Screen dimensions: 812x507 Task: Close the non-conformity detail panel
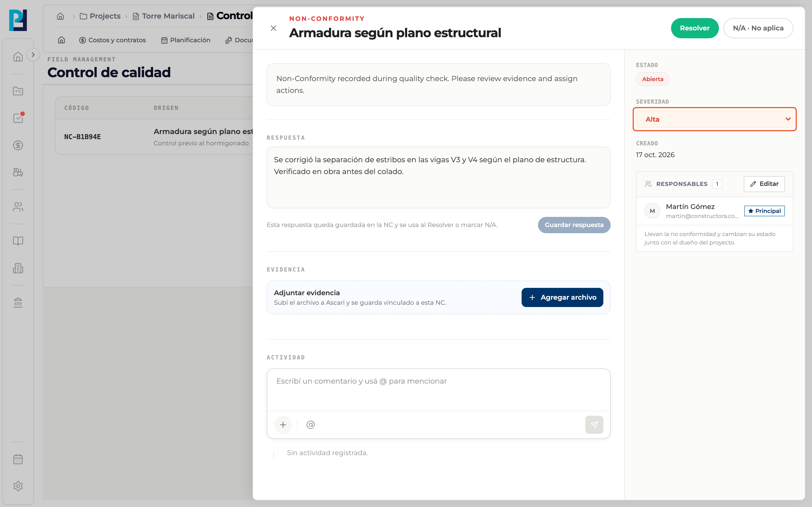coord(273,28)
